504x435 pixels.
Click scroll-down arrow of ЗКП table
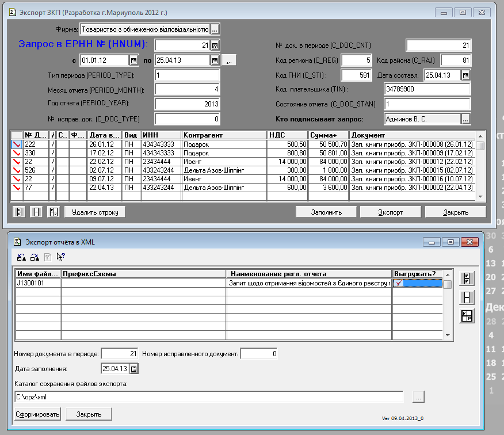pyautogui.click(x=480, y=196)
